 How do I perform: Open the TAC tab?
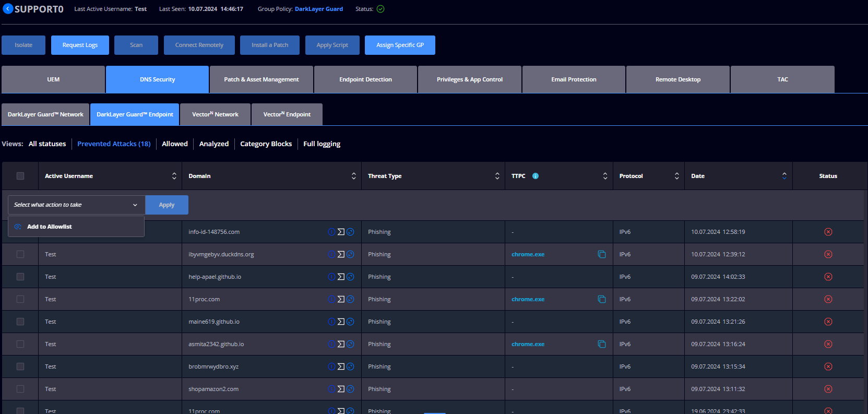tap(782, 79)
